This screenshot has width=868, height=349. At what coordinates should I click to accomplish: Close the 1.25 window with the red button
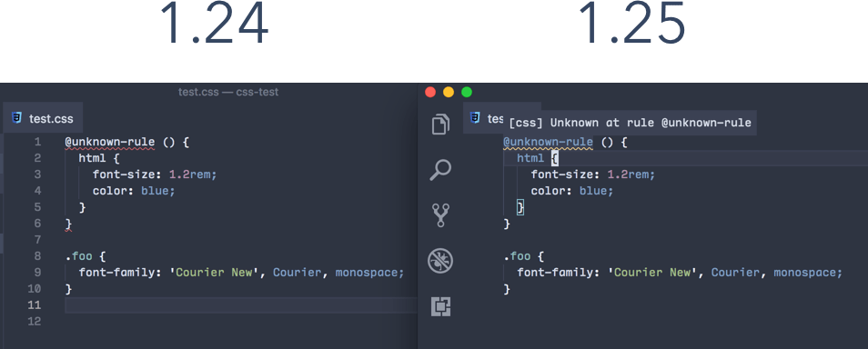tap(430, 92)
